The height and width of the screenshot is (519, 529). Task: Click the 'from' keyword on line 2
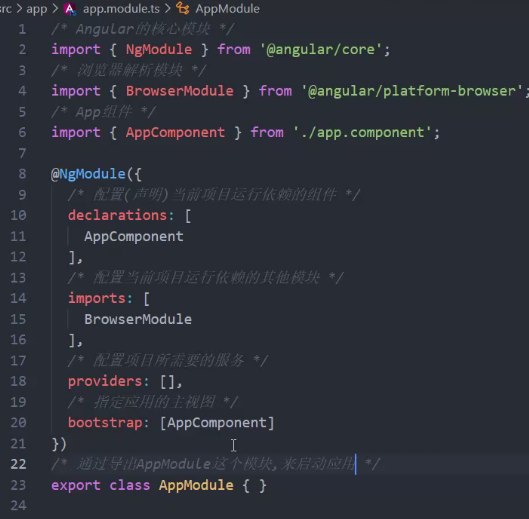coord(234,50)
